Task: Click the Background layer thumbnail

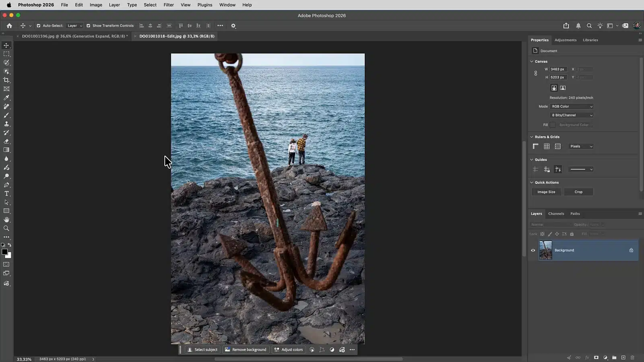Action: 545,250
